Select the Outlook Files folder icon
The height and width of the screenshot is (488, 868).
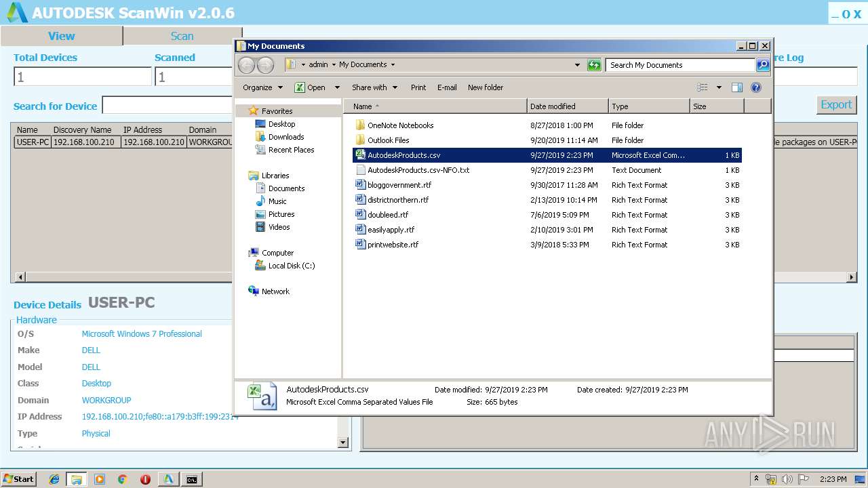360,140
